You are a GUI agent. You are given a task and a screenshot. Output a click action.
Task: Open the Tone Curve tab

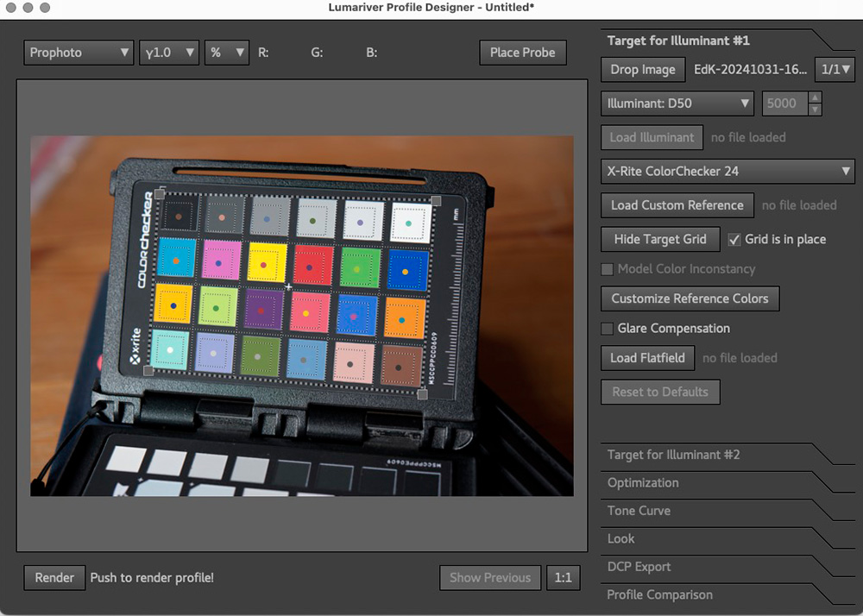(x=639, y=511)
